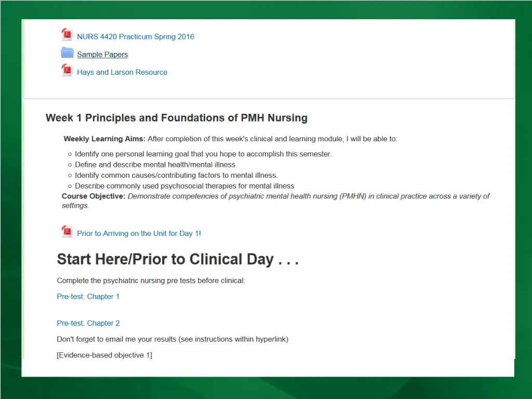Click the blue folder icon for Sample Papers
Screen dimensions: 532x399
tap(67, 53)
